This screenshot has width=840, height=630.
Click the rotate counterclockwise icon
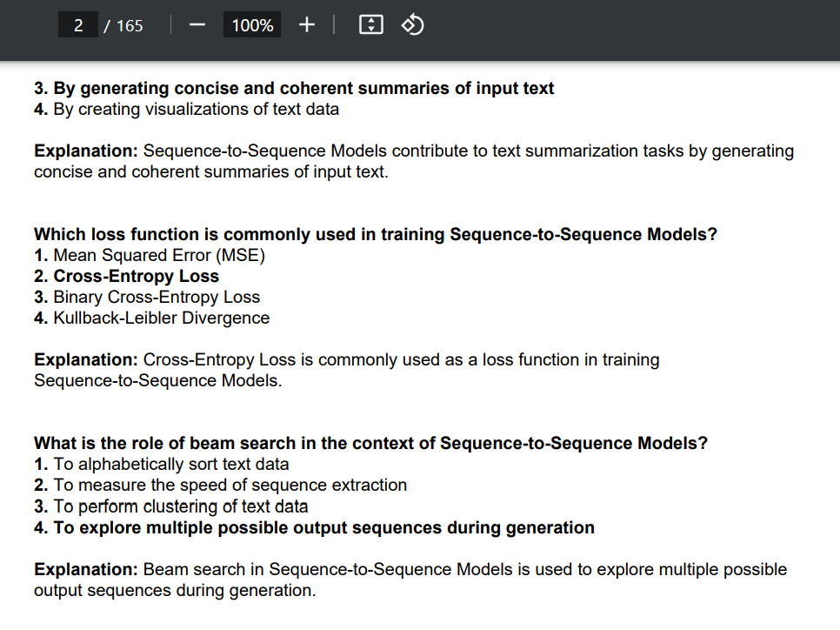(412, 24)
